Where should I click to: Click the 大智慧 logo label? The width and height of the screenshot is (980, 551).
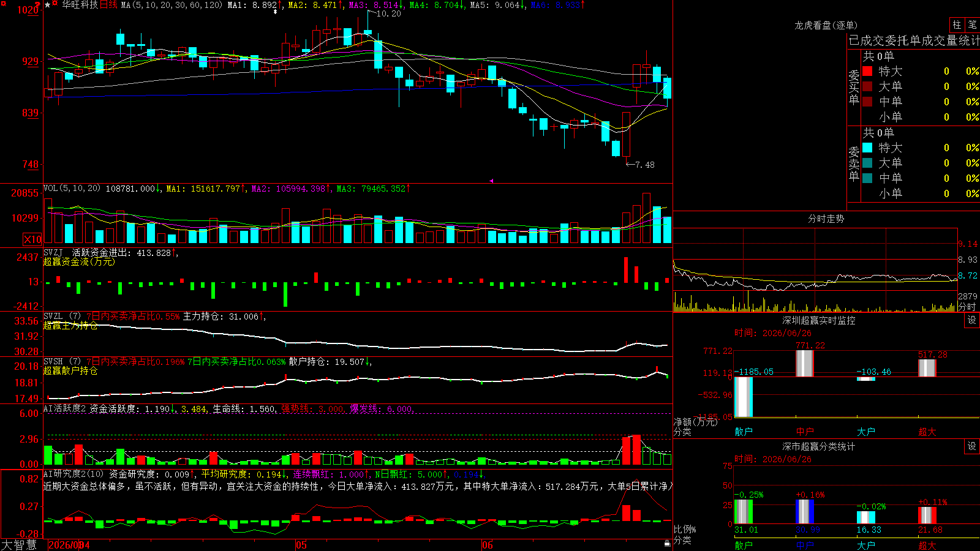[x=19, y=545]
